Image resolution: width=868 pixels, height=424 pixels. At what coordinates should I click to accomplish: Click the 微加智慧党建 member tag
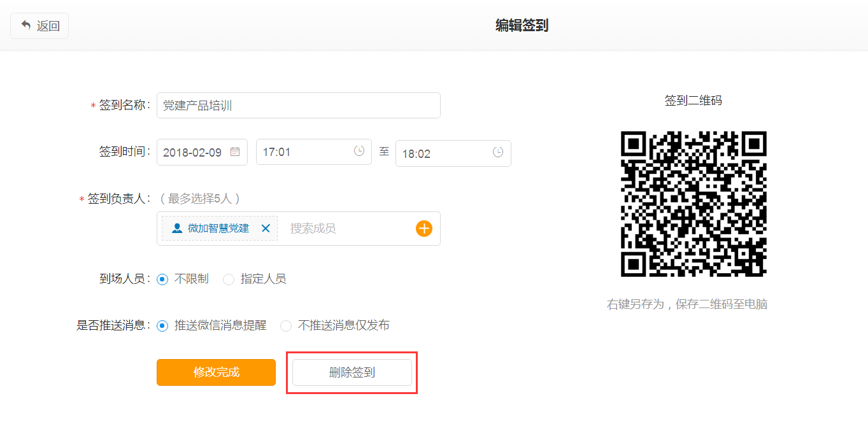(x=219, y=228)
